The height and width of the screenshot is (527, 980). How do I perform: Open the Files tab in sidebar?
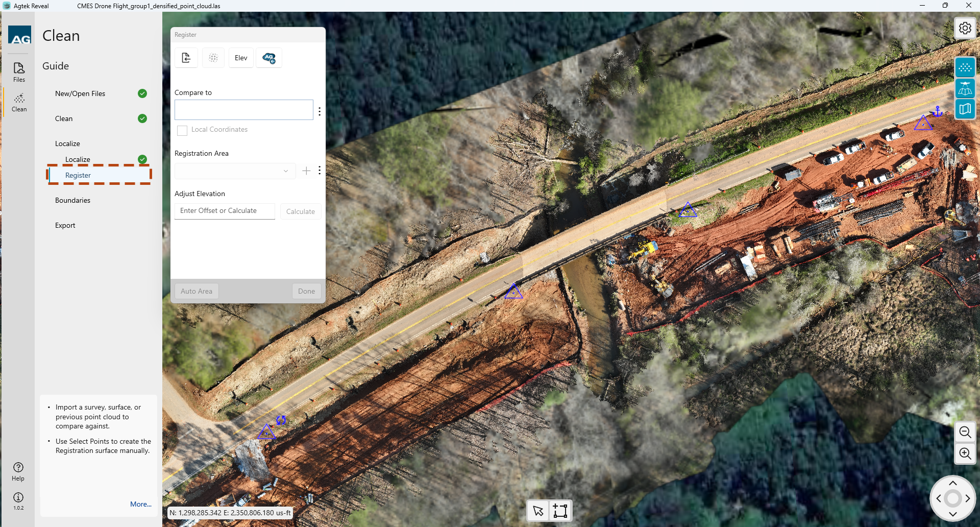click(19, 72)
